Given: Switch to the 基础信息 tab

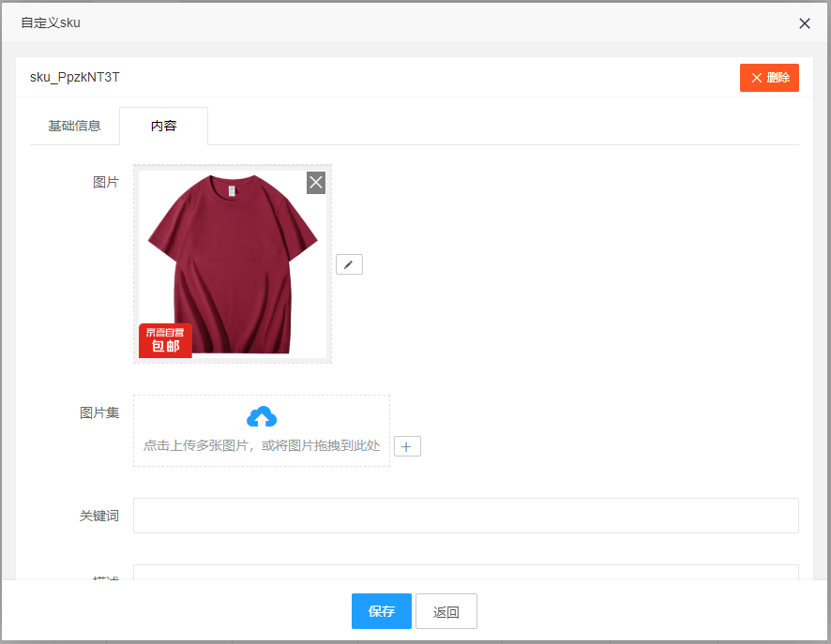Looking at the screenshot, I should tap(74, 126).
